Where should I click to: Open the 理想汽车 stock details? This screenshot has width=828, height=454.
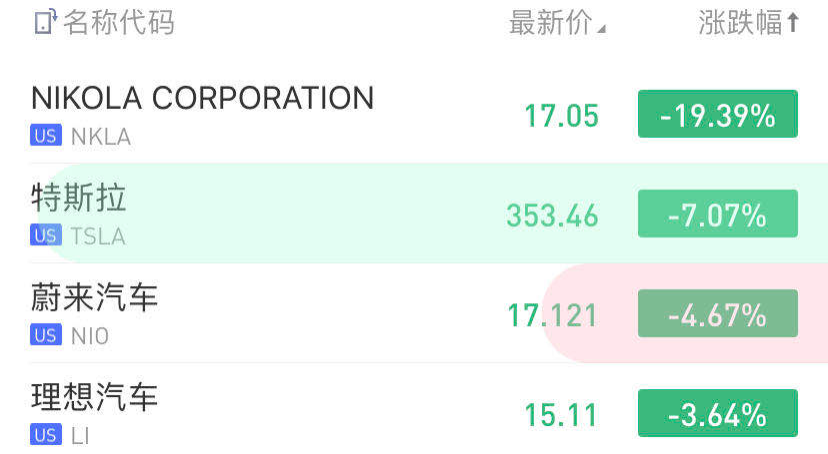(94, 397)
